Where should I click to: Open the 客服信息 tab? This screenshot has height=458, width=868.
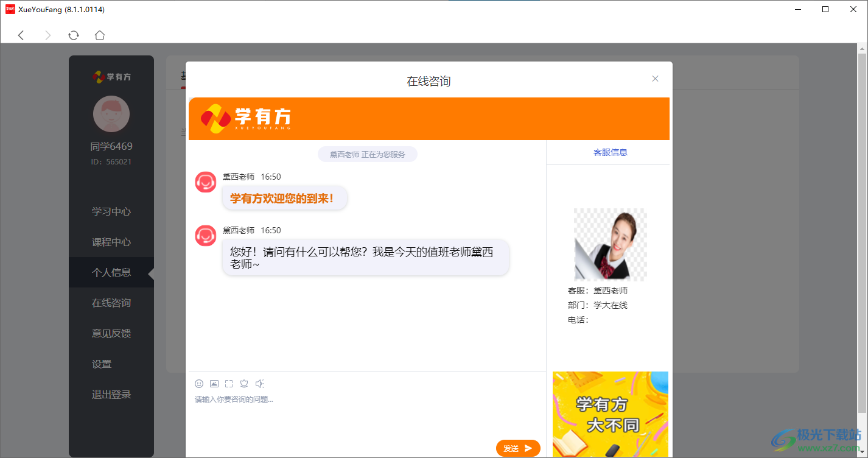click(610, 152)
